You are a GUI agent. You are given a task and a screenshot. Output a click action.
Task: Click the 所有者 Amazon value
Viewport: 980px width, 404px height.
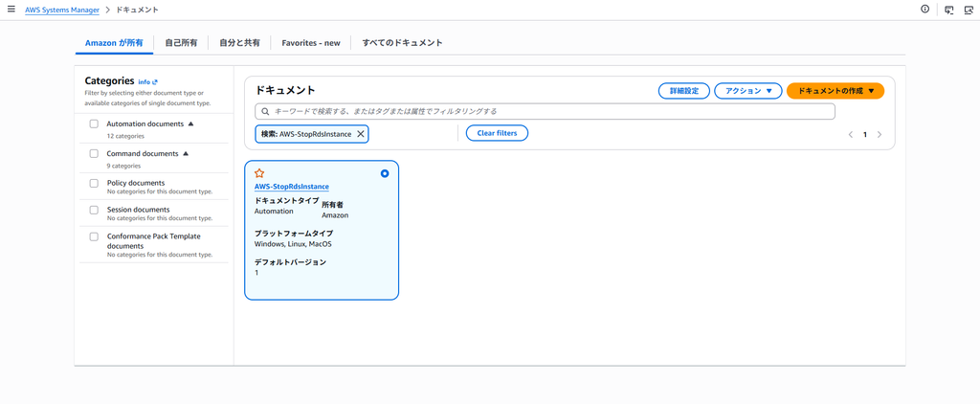[335, 215]
